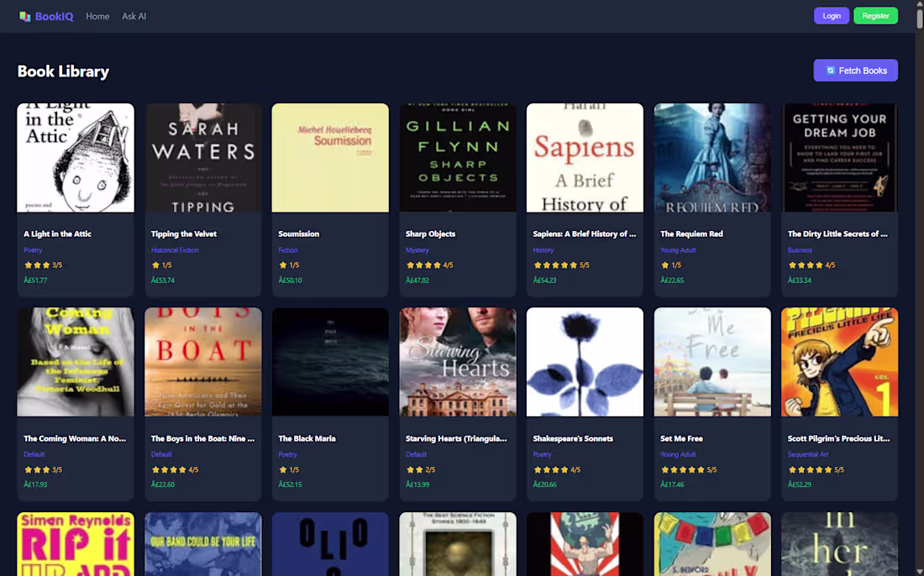Open Set Me Free cover
Image resolution: width=924 pixels, height=576 pixels.
point(712,362)
